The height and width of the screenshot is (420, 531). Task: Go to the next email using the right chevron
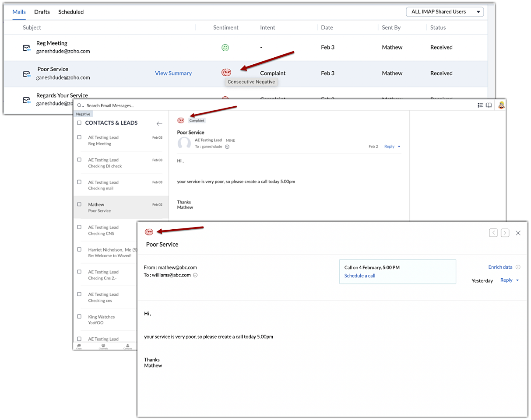pyautogui.click(x=505, y=233)
